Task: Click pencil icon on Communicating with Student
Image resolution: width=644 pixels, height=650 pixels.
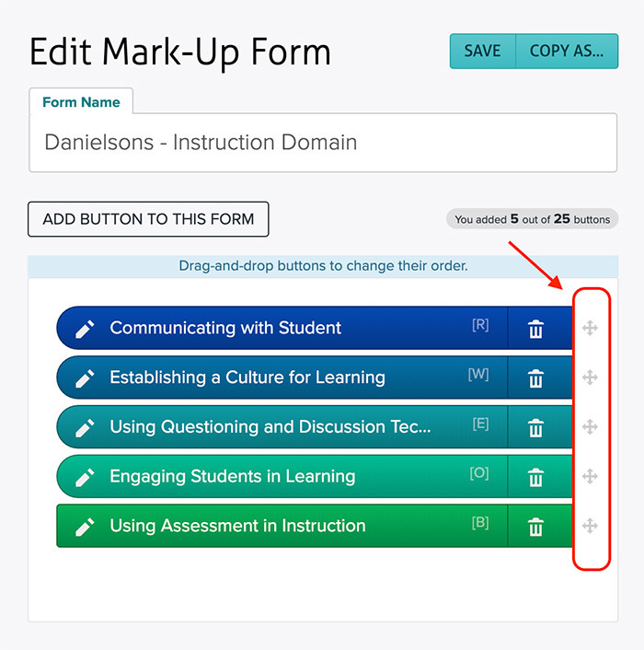Action: click(x=85, y=329)
